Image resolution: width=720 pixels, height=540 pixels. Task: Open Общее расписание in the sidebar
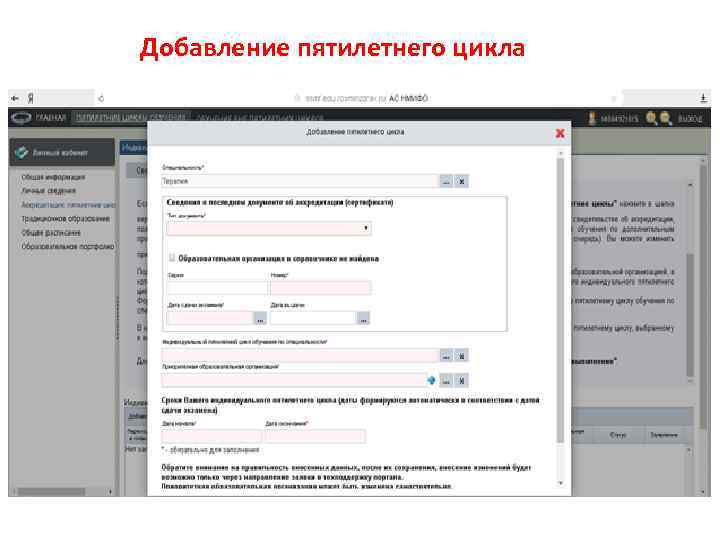click(51, 233)
